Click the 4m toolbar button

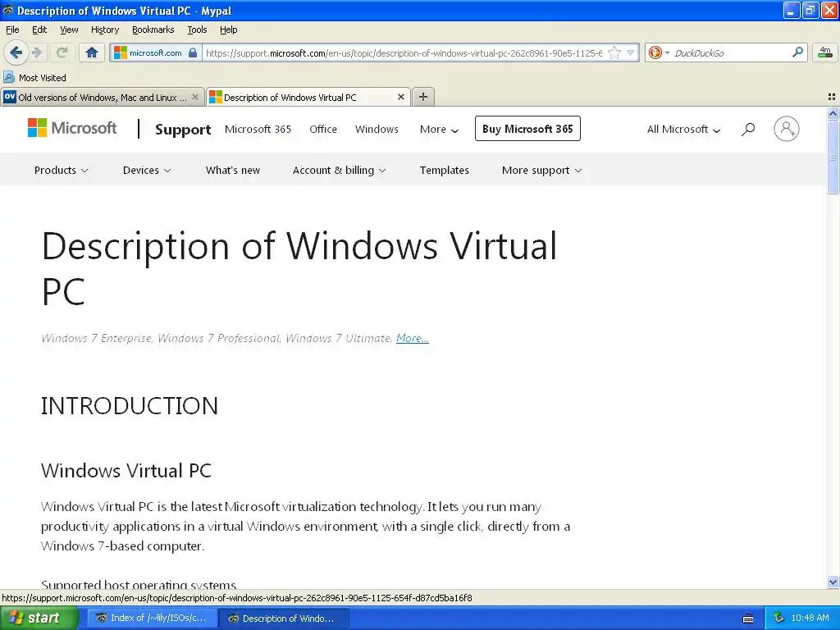pyautogui.click(x=825, y=52)
